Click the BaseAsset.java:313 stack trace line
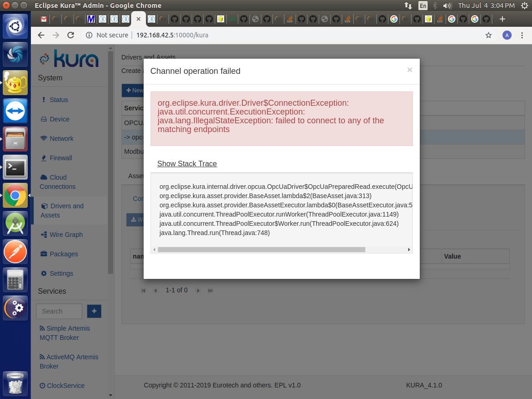This screenshot has width=532, height=399. (266, 196)
